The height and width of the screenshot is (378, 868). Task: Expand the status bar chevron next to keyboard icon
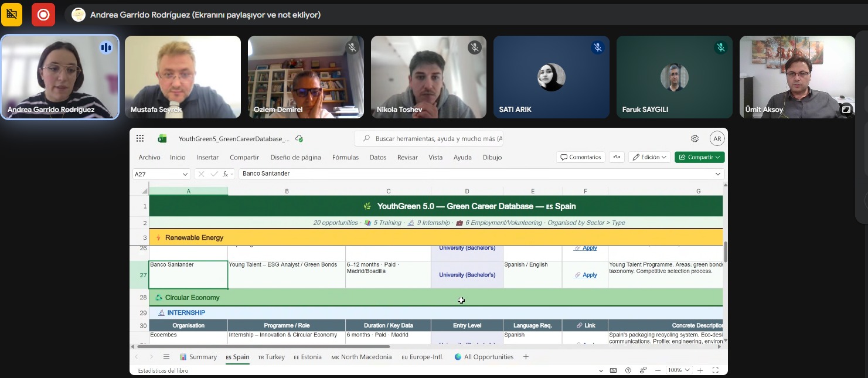coord(601,370)
